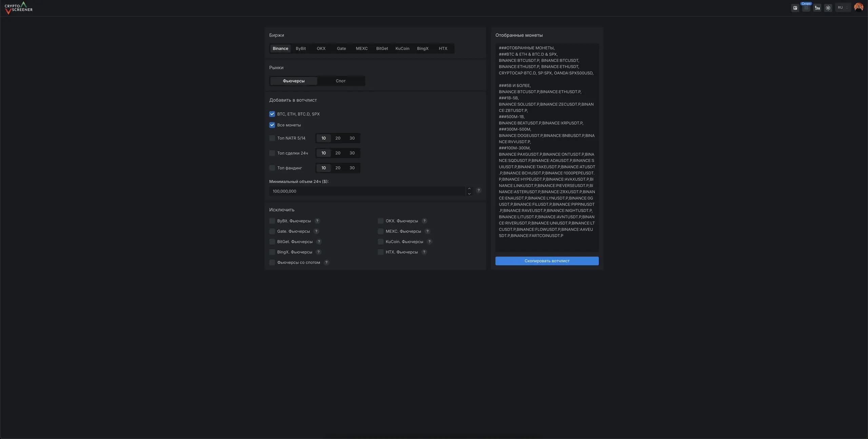Select Binance exchange tab
The width and height of the screenshot is (868, 439).
click(x=280, y=48)
